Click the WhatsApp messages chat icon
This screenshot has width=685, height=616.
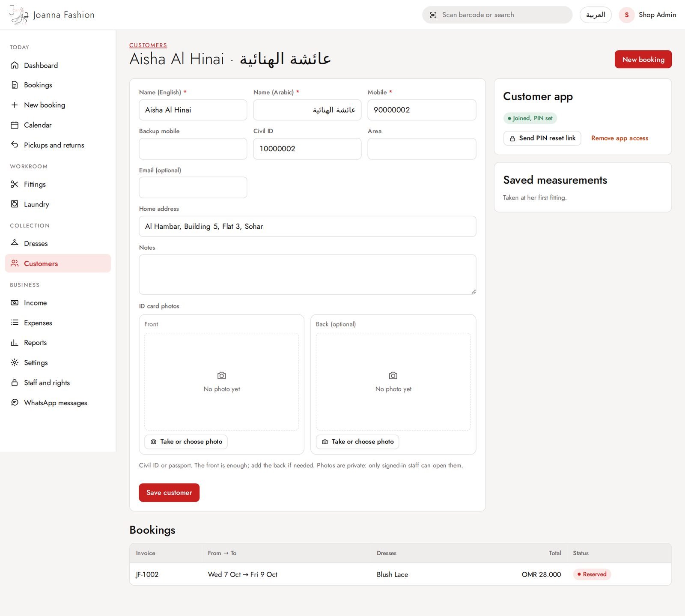(x=15, y=403)
